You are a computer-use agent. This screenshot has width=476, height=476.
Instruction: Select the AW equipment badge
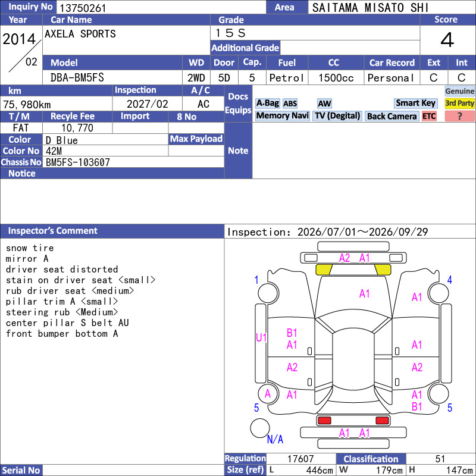pos(324,104)
